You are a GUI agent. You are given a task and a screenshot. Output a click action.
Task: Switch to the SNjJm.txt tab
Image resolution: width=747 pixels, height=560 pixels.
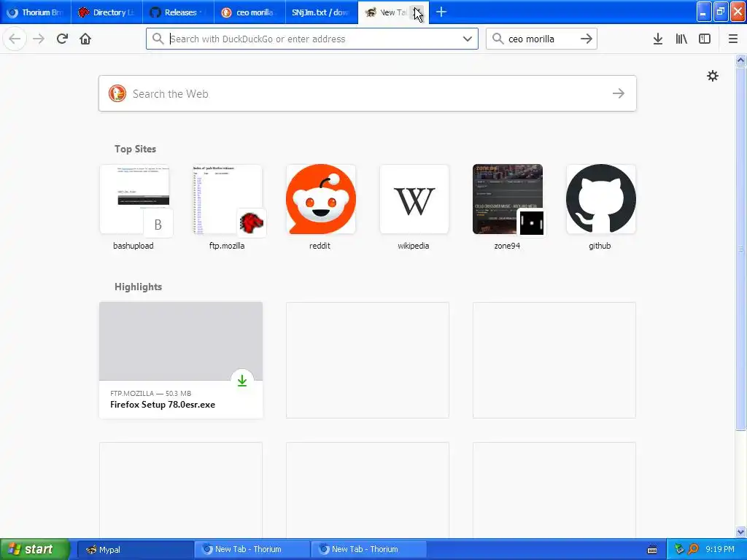(321, 12)
